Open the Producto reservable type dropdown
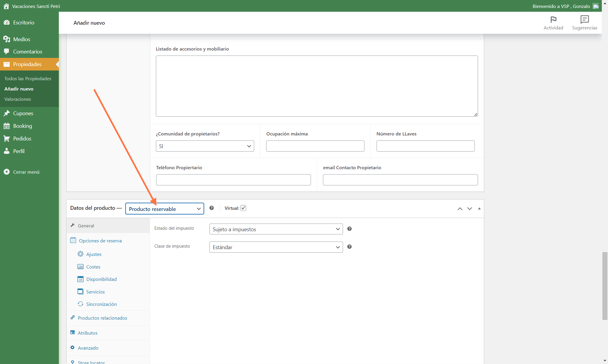Image resolution: width=608 pixels, height=364 pixels. (x=165, y=209)
